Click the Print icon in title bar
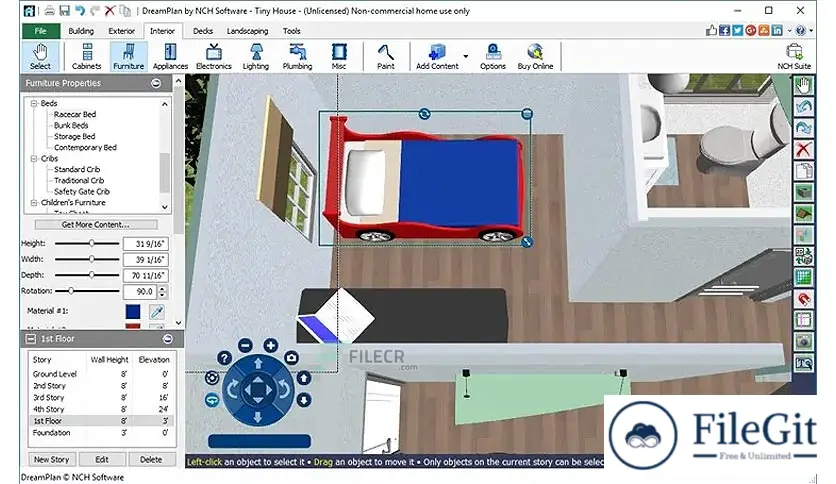The height and width of the screenshot is (484, 836). (50, 11)
